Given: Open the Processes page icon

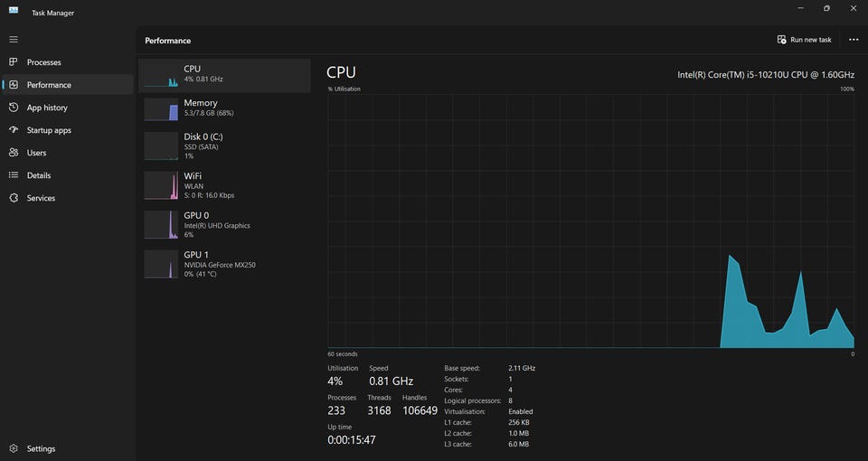Looking at the screenshot, I should click(14, 62).
